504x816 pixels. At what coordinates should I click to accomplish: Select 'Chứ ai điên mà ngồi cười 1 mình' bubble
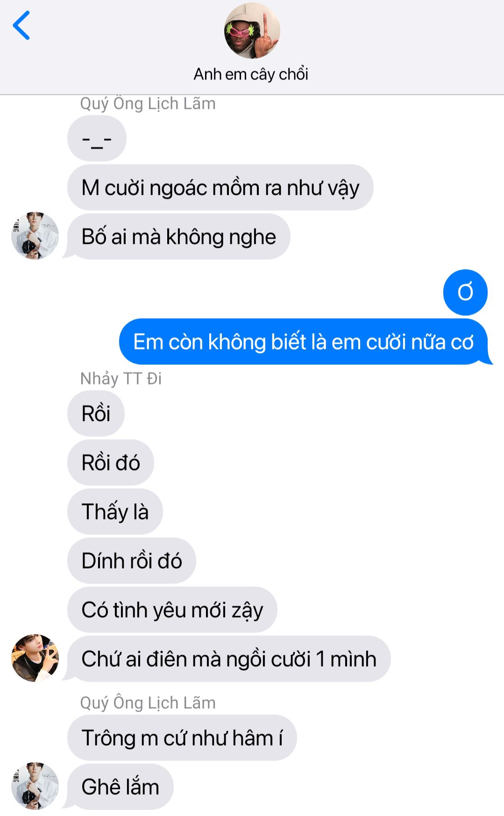[x=228, y=659]
